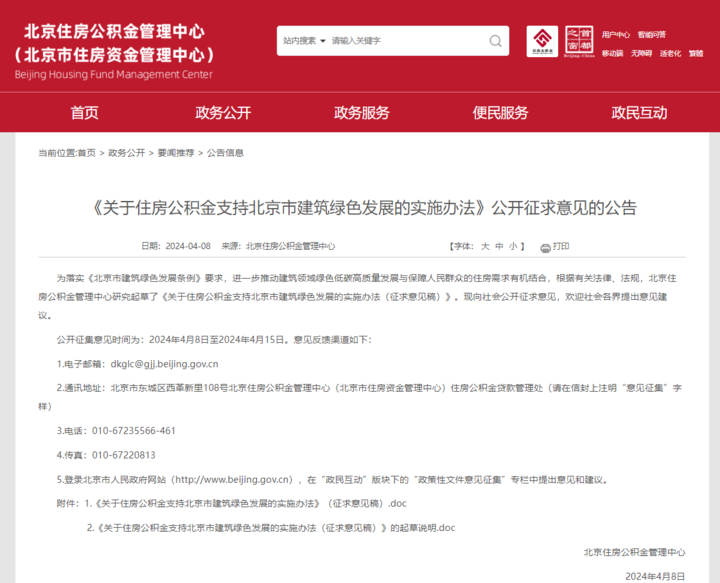720x583 pixels.
Task: Go to 首页 in the breadcrumb
Action: 86,153
